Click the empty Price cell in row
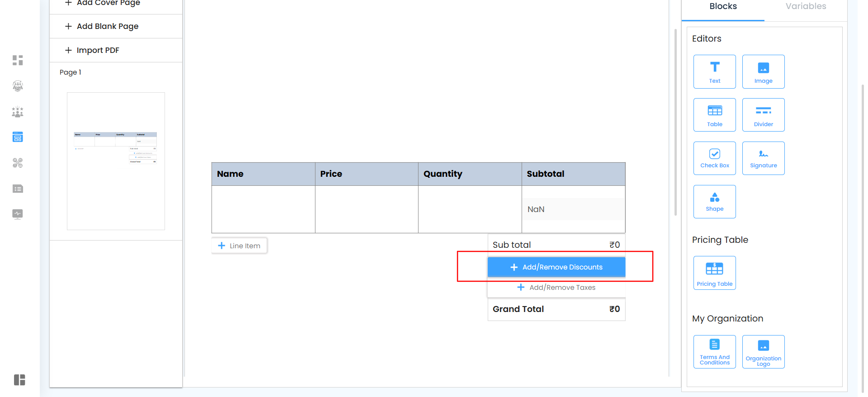Image resolution: width=868 pixels, height=397 pixels. tap(367, 209)
